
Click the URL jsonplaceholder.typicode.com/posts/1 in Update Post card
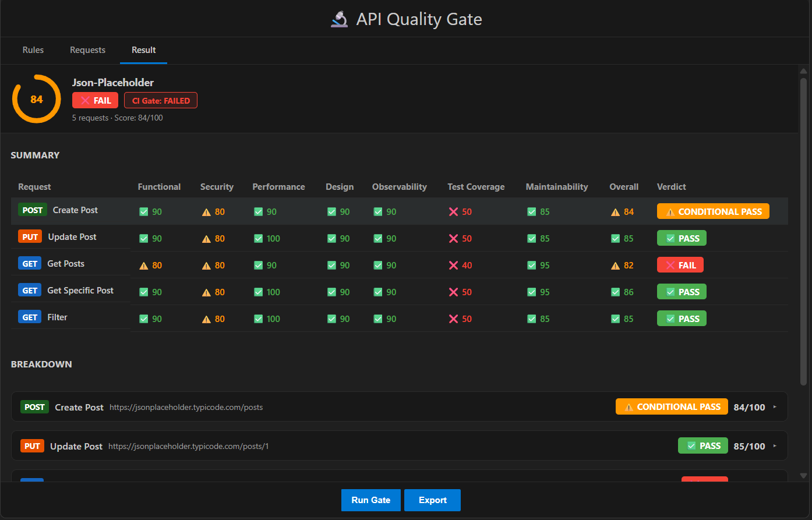(x=189, y=447)
